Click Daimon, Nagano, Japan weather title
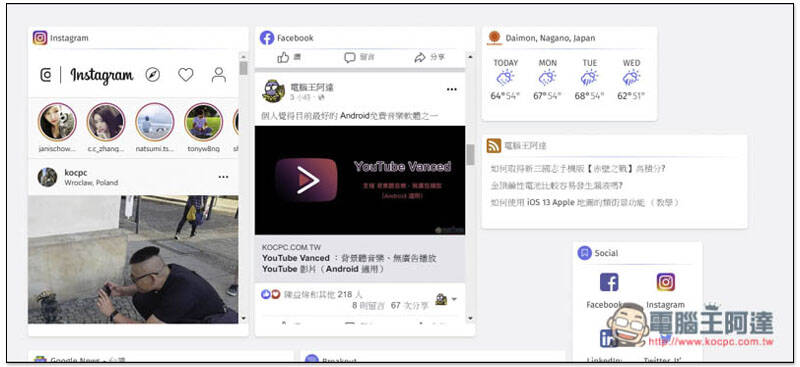The height and width of the screenshot is (367, 800). coord(550,38)
